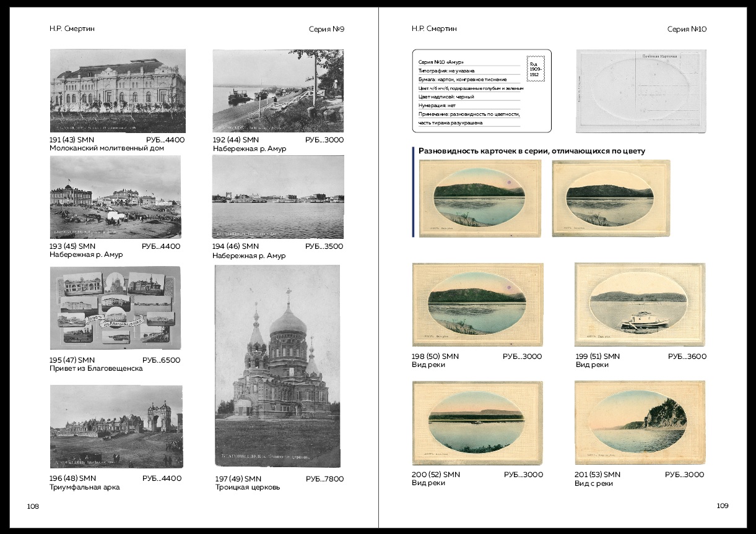Click price 'РУБ...3500' for card 194
Viewport: 756px width, 534px height.
(324, 246)
